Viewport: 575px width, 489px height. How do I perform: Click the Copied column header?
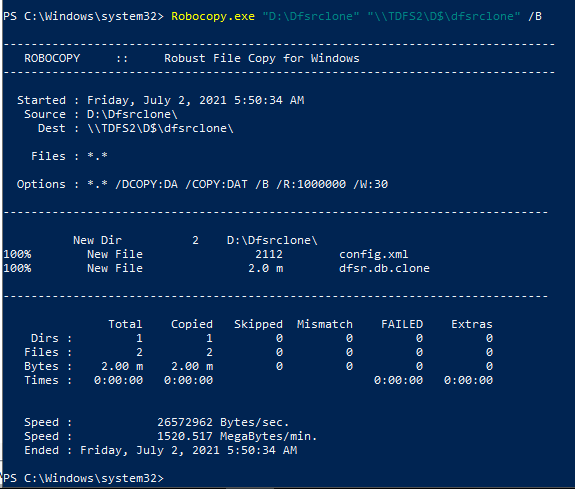[x=192, y=324]
